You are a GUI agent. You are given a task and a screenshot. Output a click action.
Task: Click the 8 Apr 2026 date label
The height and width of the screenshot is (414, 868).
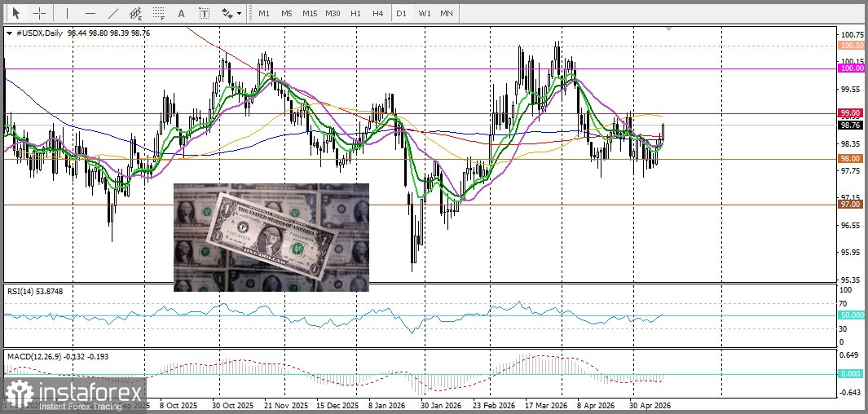pos(596,406)
